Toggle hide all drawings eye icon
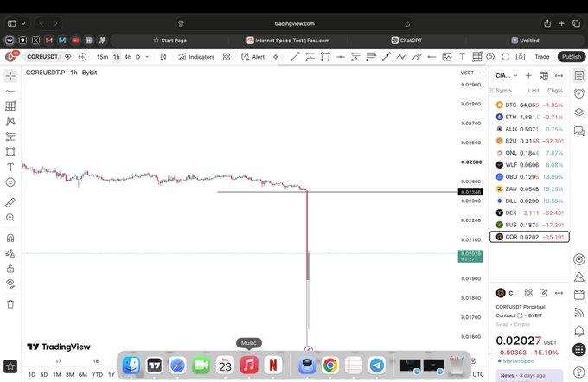The width and height of the screenshot is (588, 382). pos(10,283)
